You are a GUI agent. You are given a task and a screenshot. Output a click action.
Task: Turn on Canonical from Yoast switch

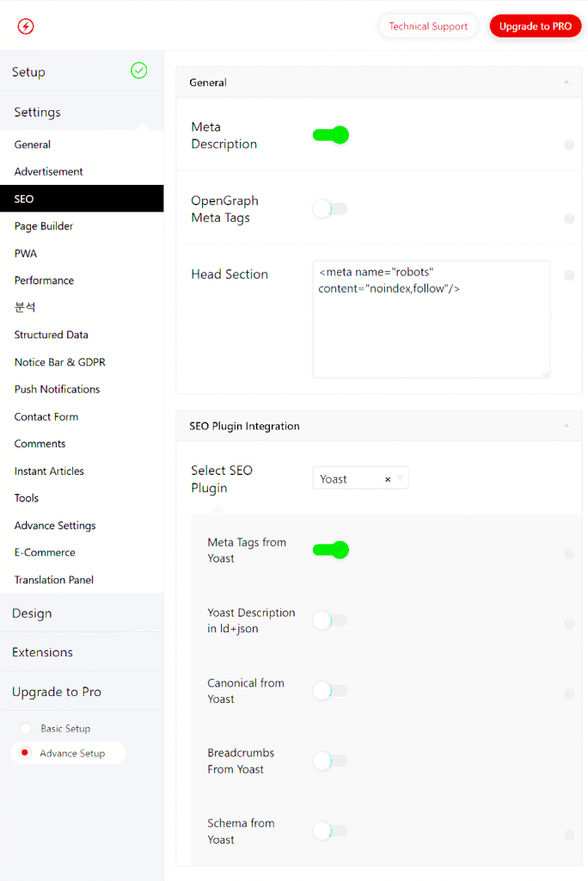tap(331, 690)
